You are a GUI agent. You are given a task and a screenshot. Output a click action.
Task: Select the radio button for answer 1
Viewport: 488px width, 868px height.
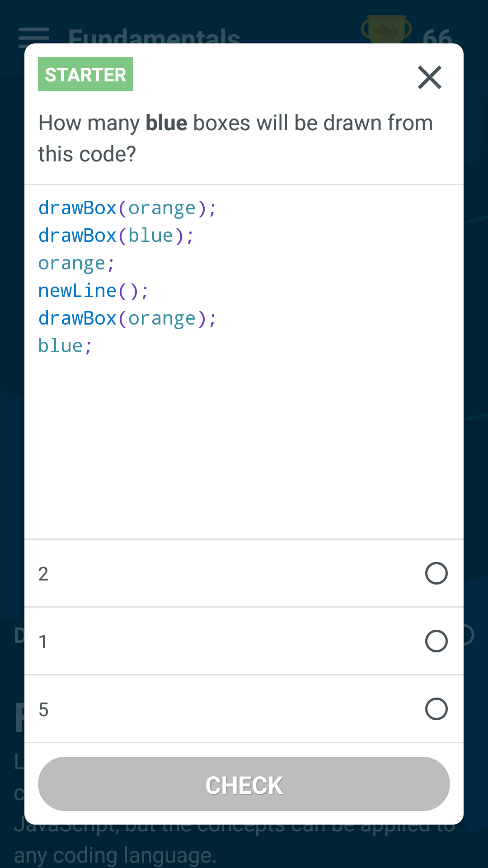point(436,641)
